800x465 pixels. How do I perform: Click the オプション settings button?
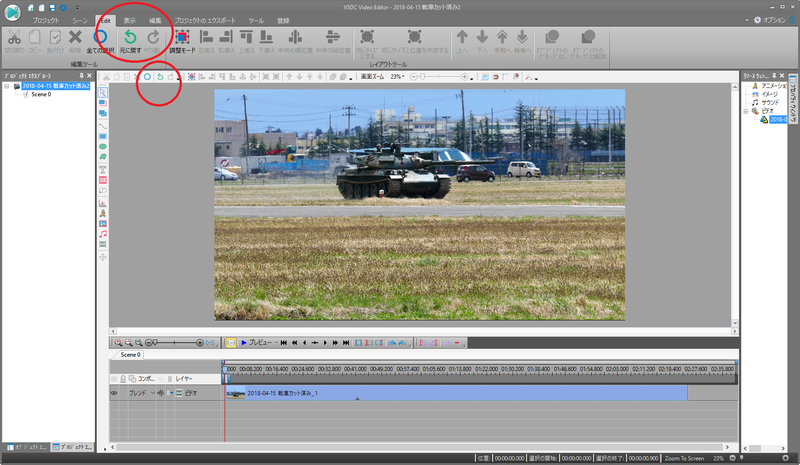point(769,20)
